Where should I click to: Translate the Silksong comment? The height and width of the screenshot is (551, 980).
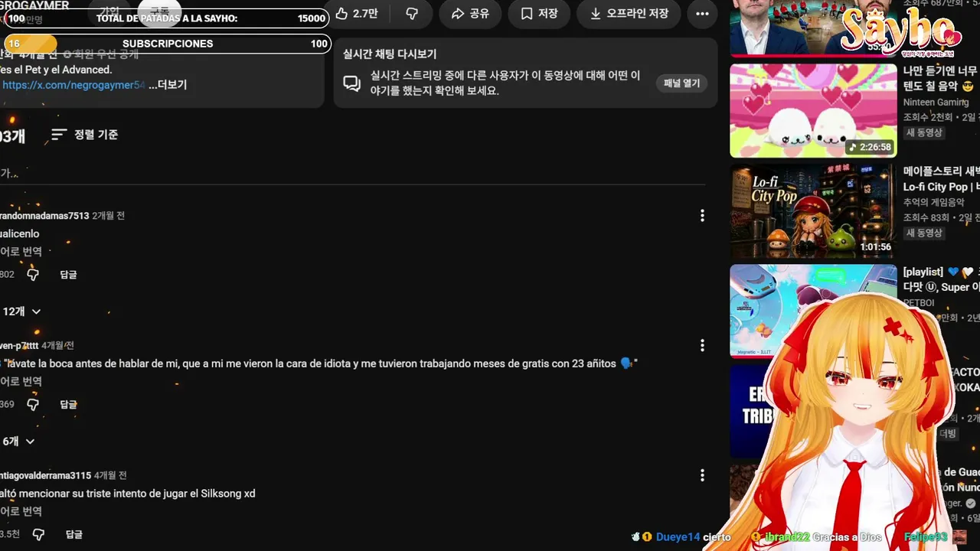pos(21,511)
